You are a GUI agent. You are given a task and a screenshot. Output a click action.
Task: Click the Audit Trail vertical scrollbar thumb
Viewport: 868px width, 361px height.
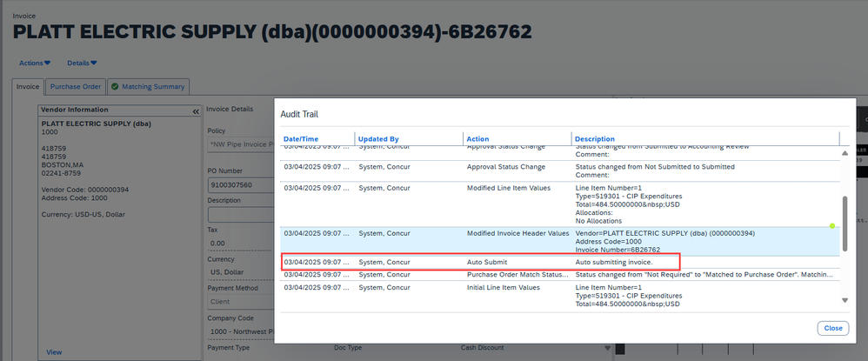pos(845,224)
